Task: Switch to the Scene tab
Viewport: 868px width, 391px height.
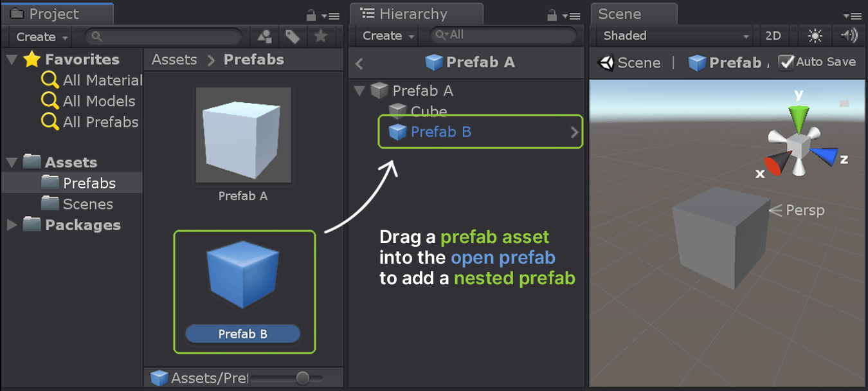Action: 633,13
